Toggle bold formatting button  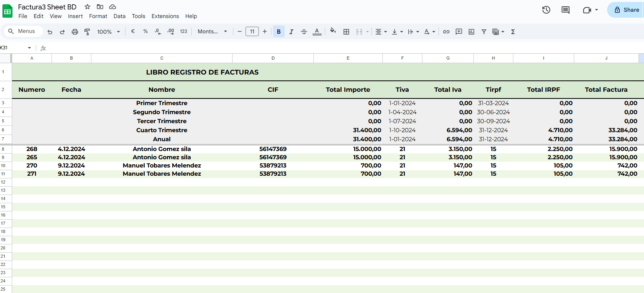pyautogui.click(x=279, y=31)
